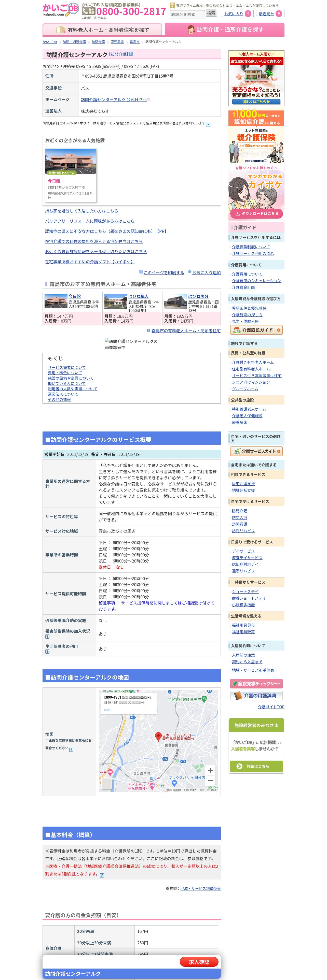Viewport: 327px width, 980px height.
Task: Click help icon after 3割負担となります note
Action: click(102, 875)
